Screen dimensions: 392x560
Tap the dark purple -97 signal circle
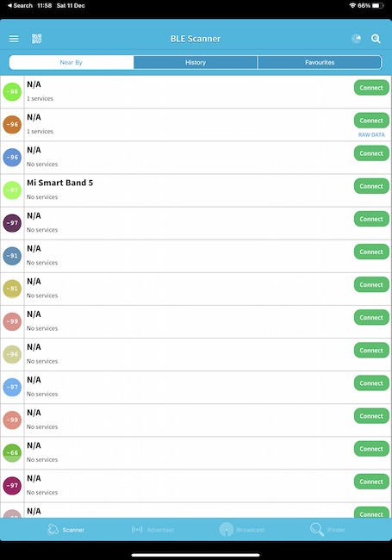tap(12, 223)
